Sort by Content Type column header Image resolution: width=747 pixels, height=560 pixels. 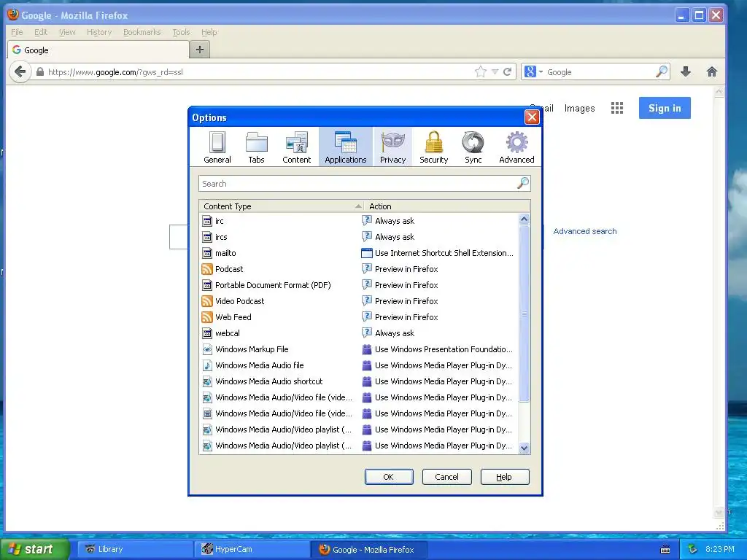(281, 206)
